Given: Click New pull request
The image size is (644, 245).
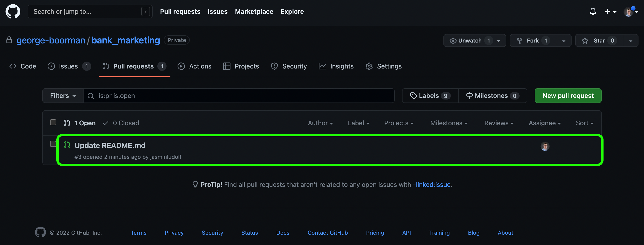Looking at the screenshot, I should pos(568,96).
